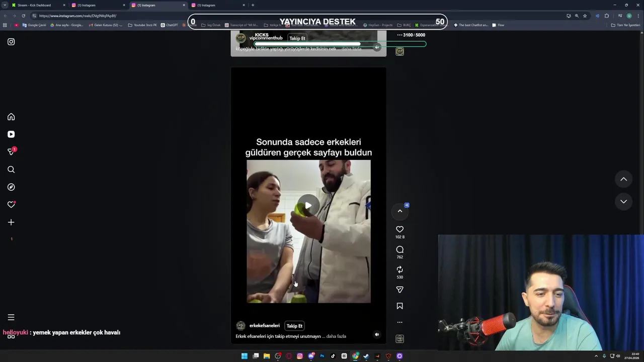Screen dimensions: 644x362
Task: Bookmark this page with star icon
Action: pyautogui.click(x=585, y=16)
